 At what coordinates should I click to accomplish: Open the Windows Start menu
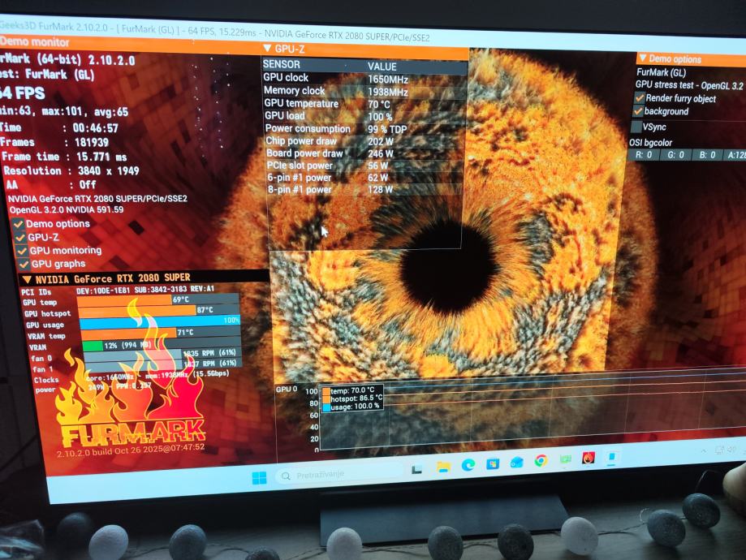point(259,478)
